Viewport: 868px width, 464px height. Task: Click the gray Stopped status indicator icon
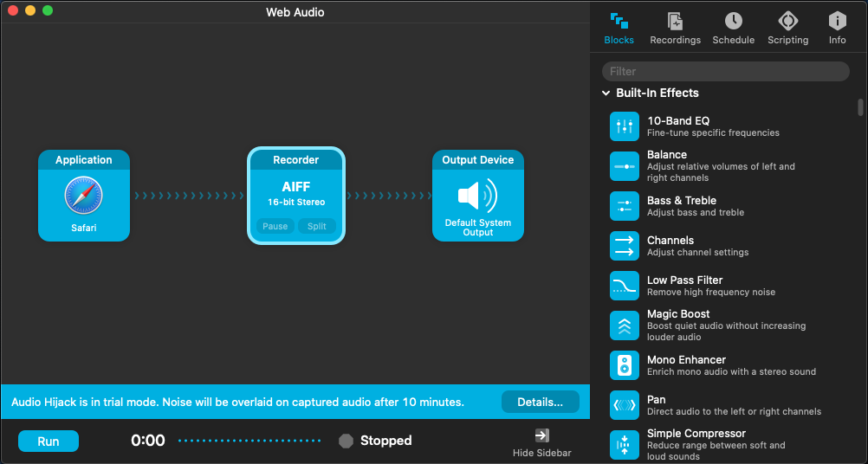coord(346,441)
